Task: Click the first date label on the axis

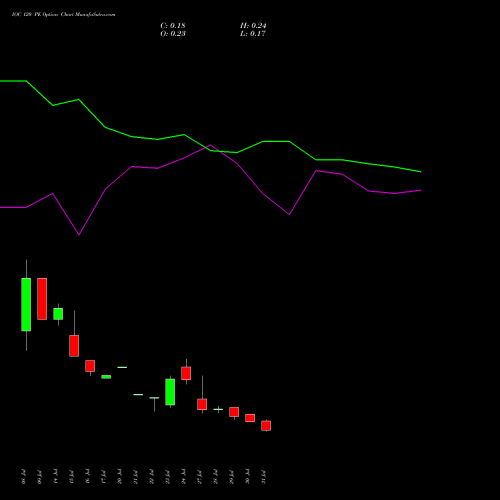Action: click(x=23, y=477)
